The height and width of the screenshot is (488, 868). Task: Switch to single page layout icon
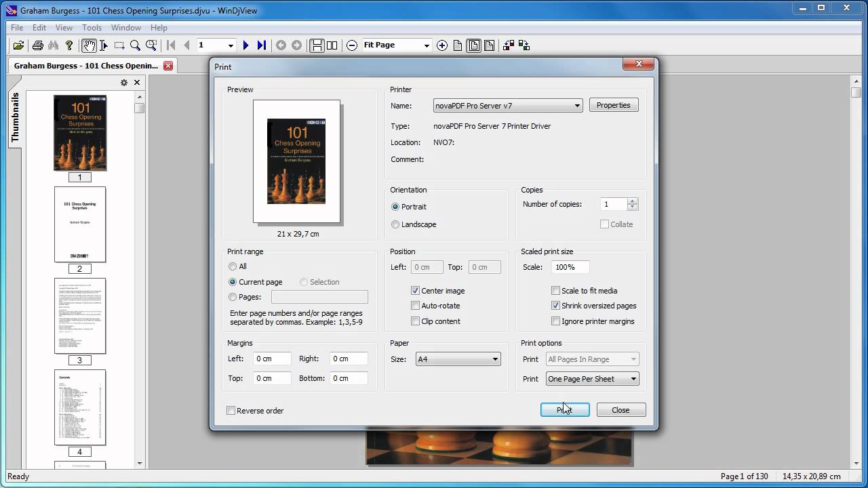tap(317, 45)
